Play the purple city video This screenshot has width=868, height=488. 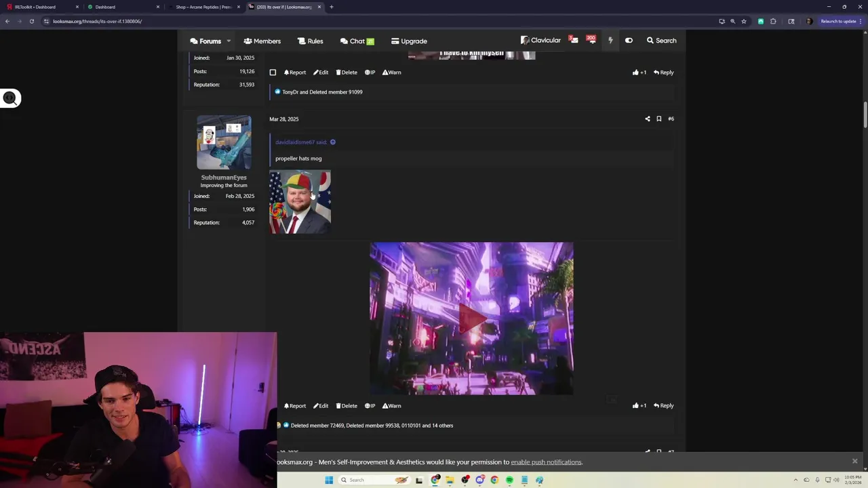(471, 319)
